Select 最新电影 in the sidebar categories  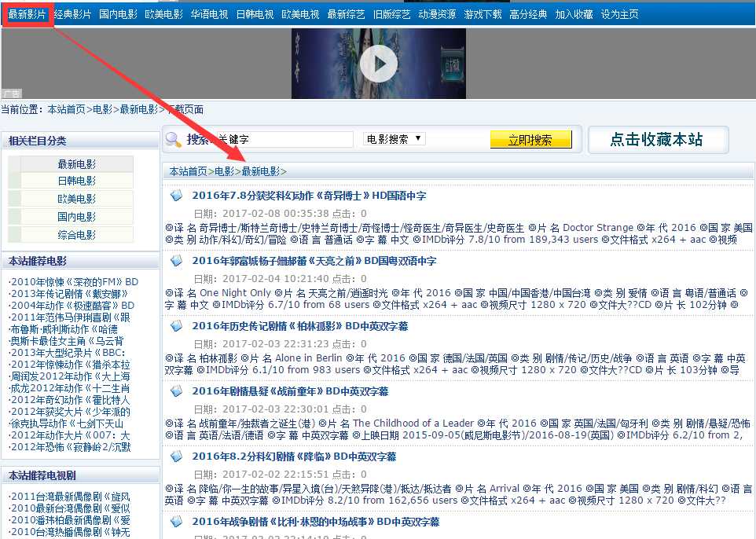pyautogui.click(x=77, y=164)
